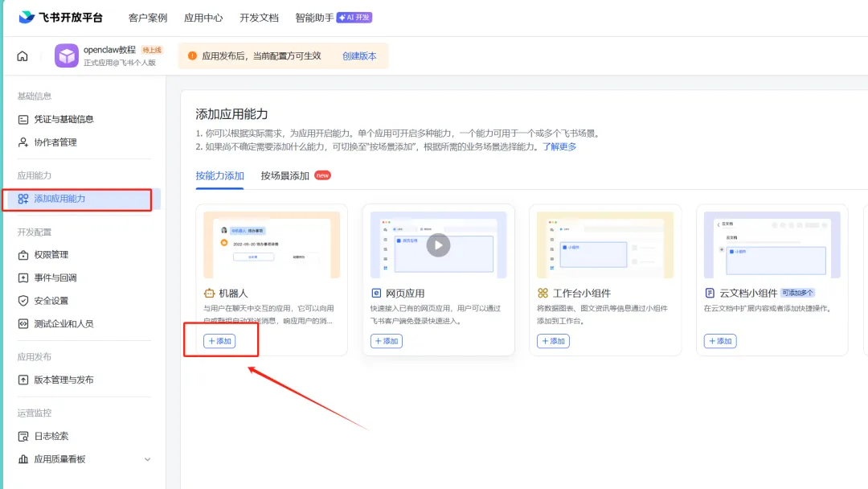This screenshot has width=868, height=489.
Task: Click the openclaw app cube icon
Action: 67,56
